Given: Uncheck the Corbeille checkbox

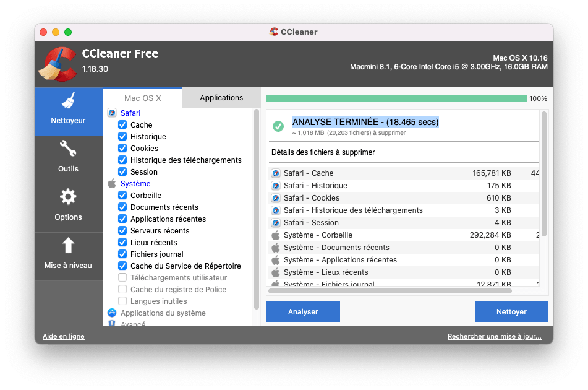Looking at the screenshot, I should [122, 195].
